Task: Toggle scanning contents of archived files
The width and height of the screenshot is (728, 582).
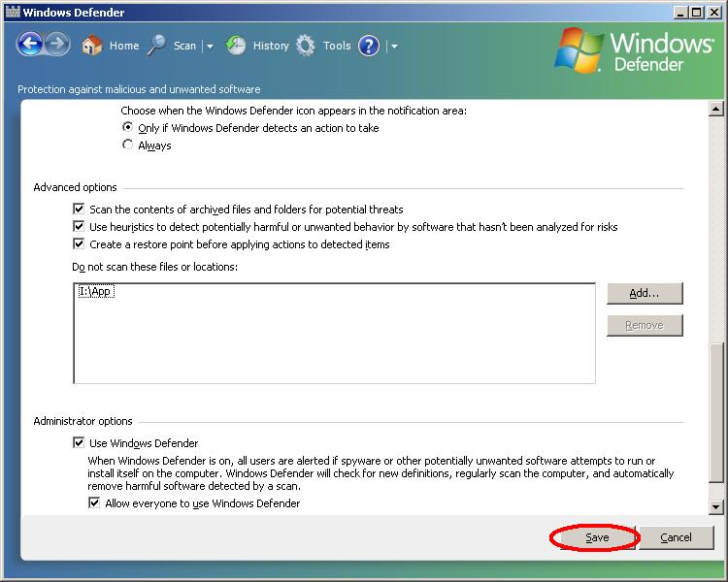Action: 80,210
